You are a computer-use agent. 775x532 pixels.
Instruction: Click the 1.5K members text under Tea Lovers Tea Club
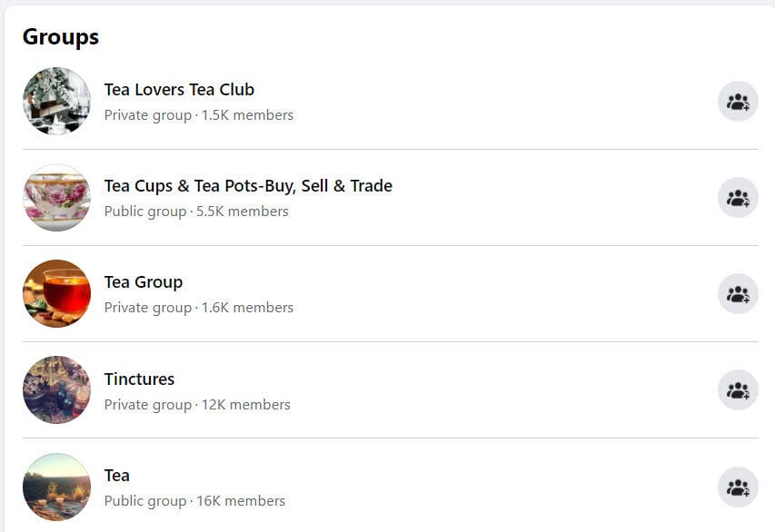pyautogui.click(x=202, y=114)
